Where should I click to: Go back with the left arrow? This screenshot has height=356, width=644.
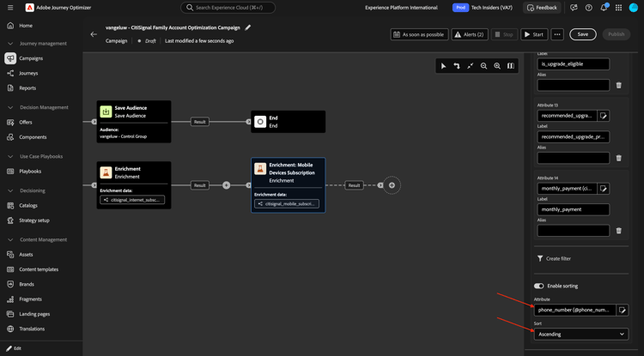click(x=94, y=34)
